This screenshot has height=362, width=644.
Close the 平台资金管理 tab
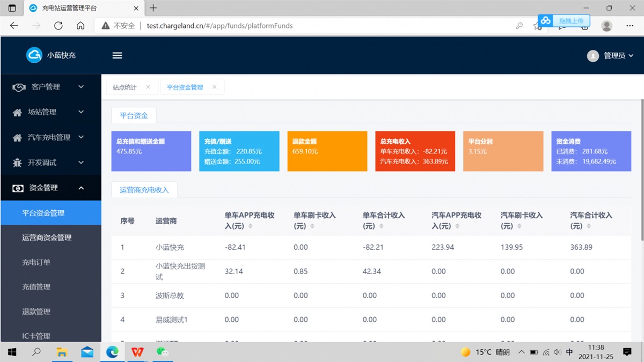[x=214, y=86]
